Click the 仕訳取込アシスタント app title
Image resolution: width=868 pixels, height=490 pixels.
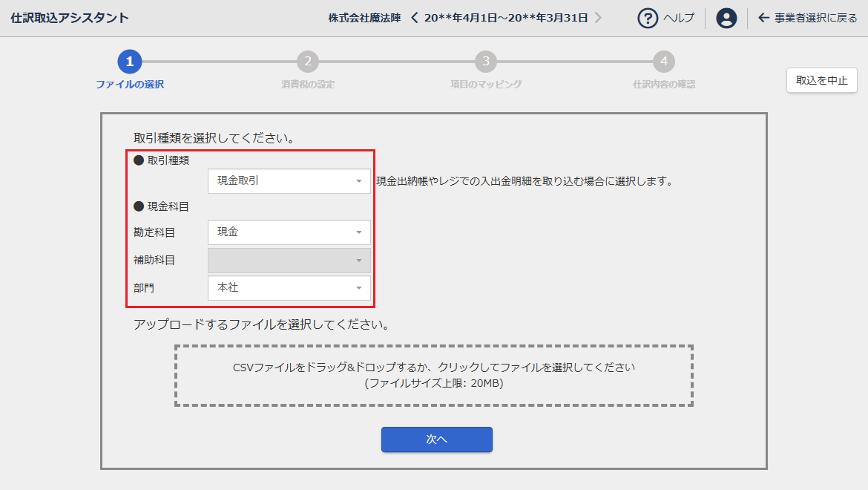pos(70,18)
